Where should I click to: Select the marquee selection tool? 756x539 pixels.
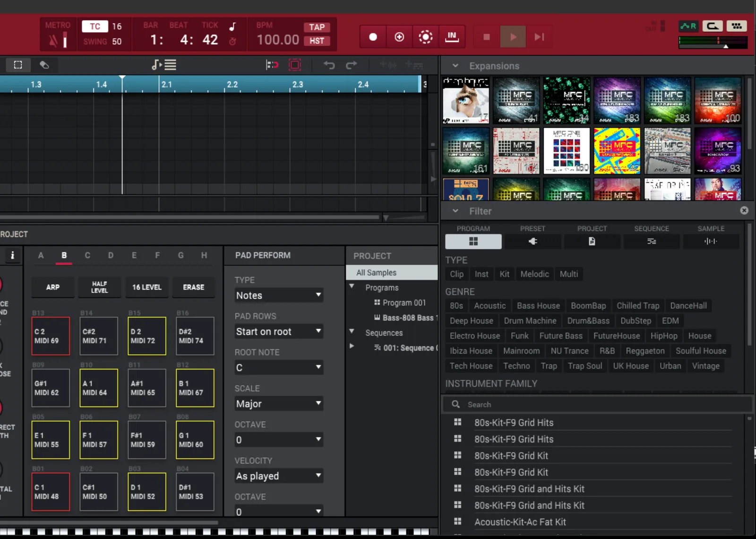click(18, 65)
